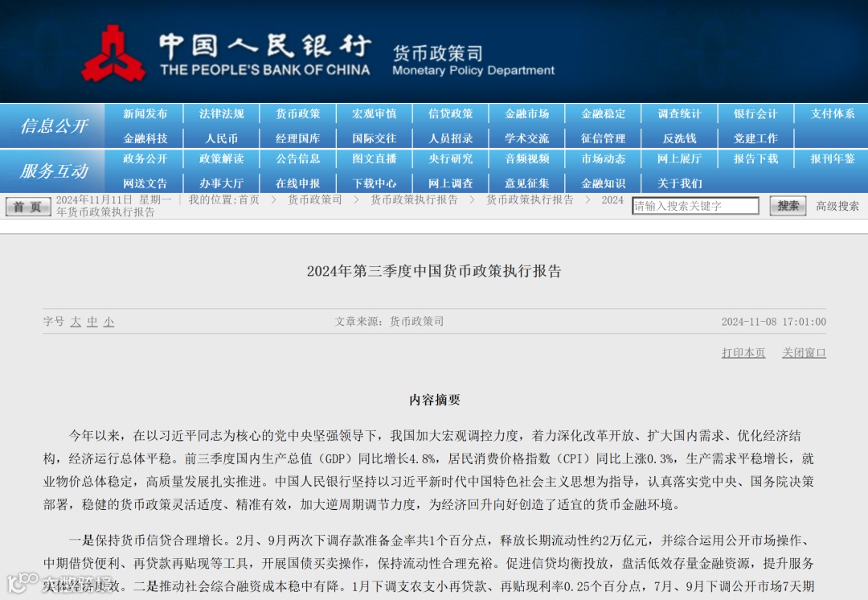Open 新闻发布 menu item
The height and width of the screenshot is (600, 868).
click(x=145, y=113)
